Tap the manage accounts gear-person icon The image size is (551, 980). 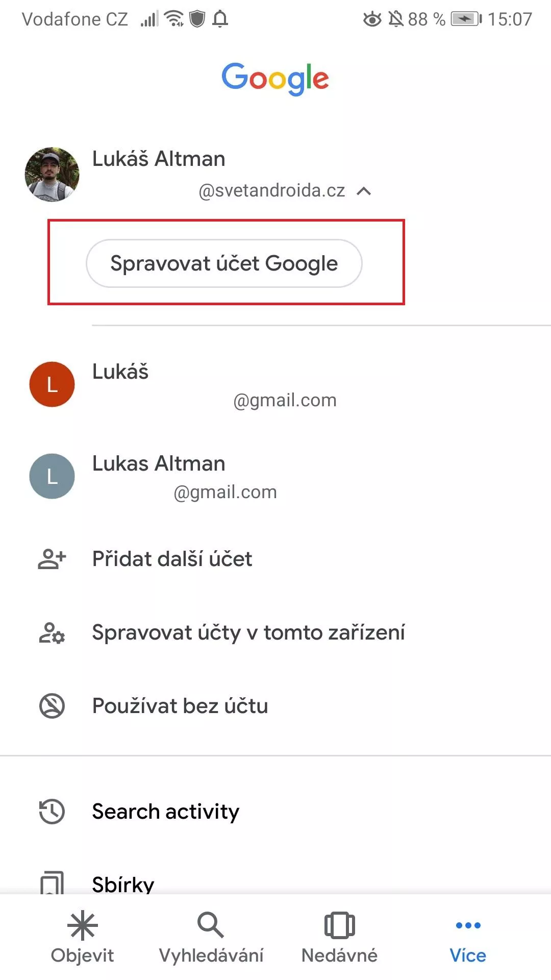[x=52, y=632]
